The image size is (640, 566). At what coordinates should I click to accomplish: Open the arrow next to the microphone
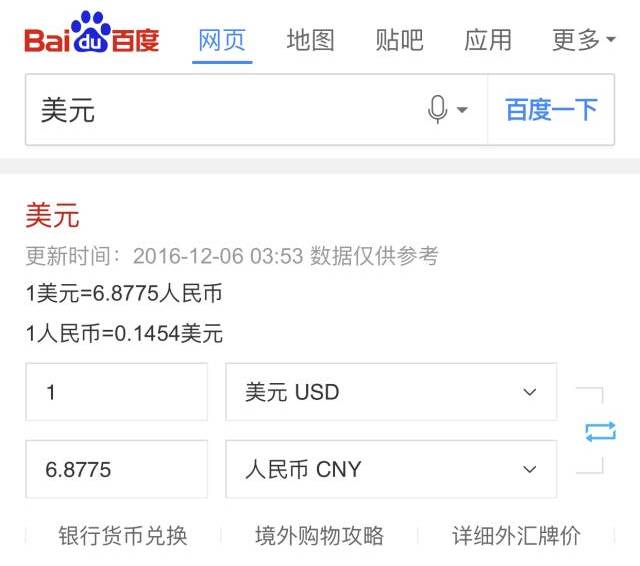[x=462, y=109]
